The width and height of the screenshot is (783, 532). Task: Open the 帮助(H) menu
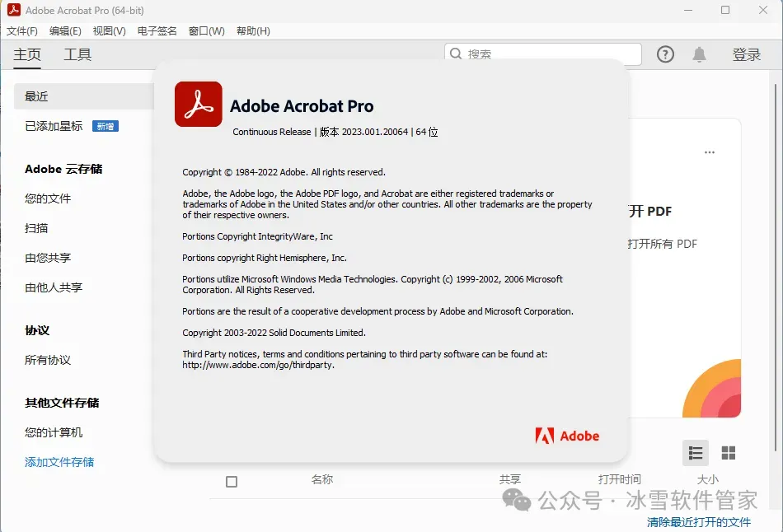[x=253, y=31]
